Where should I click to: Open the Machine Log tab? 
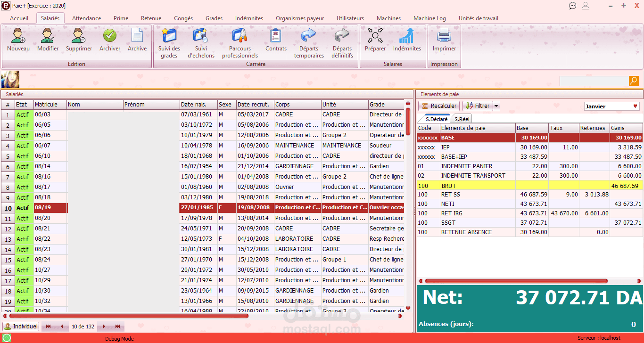pos(429,18)
